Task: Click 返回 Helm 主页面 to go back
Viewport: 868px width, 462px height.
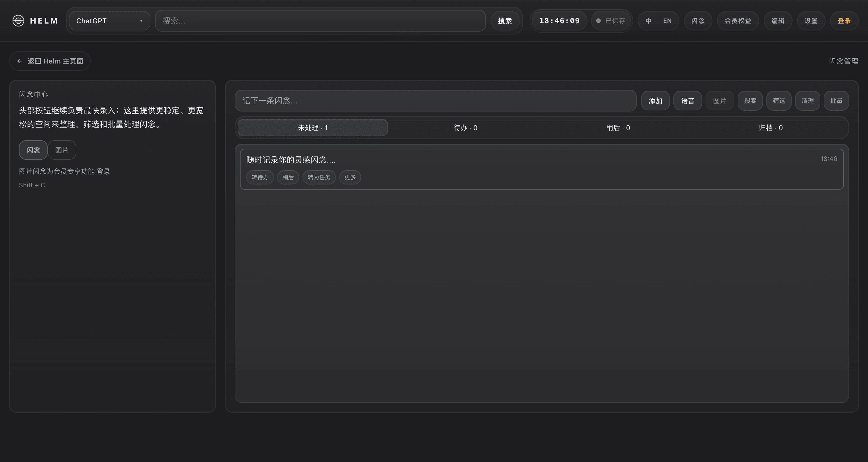Action: point(50,61)
